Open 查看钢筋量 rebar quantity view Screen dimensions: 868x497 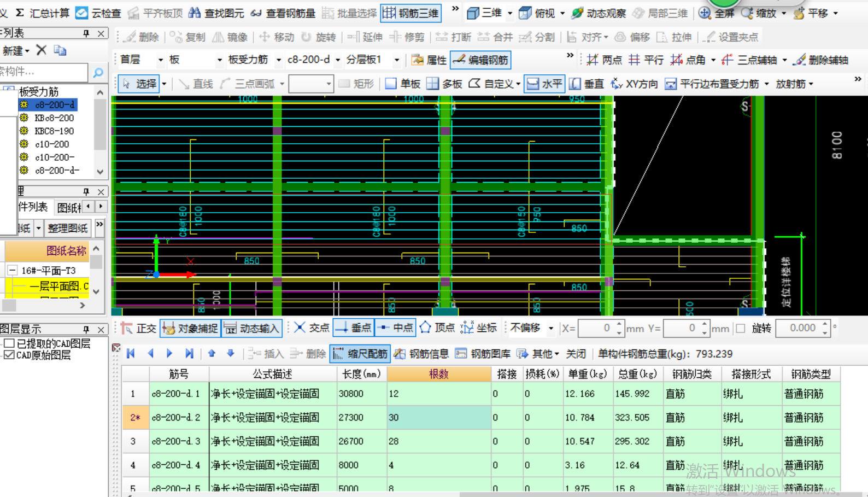tap(284, 13)
